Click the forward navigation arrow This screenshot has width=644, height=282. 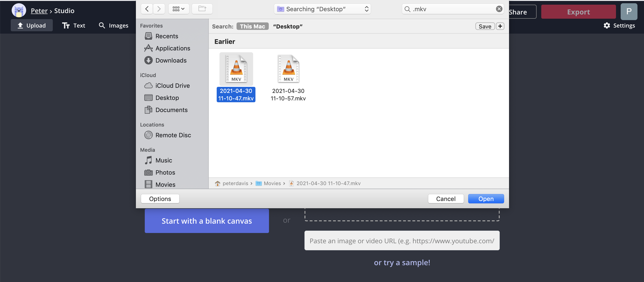pyautogui.click(x=159, y=9)
